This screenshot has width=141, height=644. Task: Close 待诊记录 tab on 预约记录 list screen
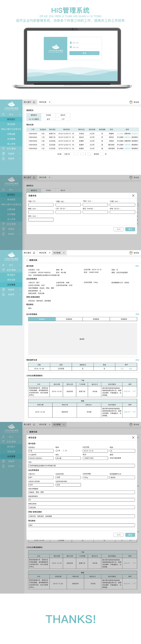click(49, 102)
